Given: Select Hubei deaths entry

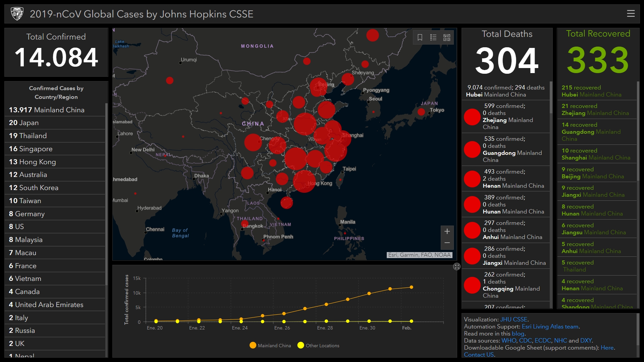Looking at the screenshot, I should (505, 91).
